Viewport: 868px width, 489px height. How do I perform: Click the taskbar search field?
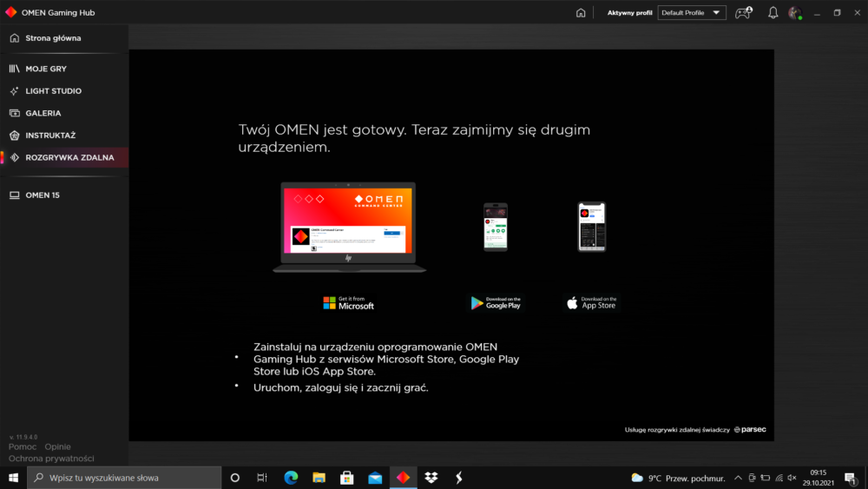(x=124, y=478)
